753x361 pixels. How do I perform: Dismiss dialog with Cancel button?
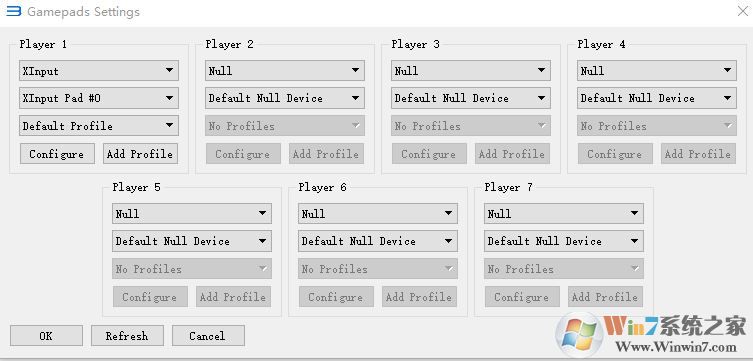[208, 336]
